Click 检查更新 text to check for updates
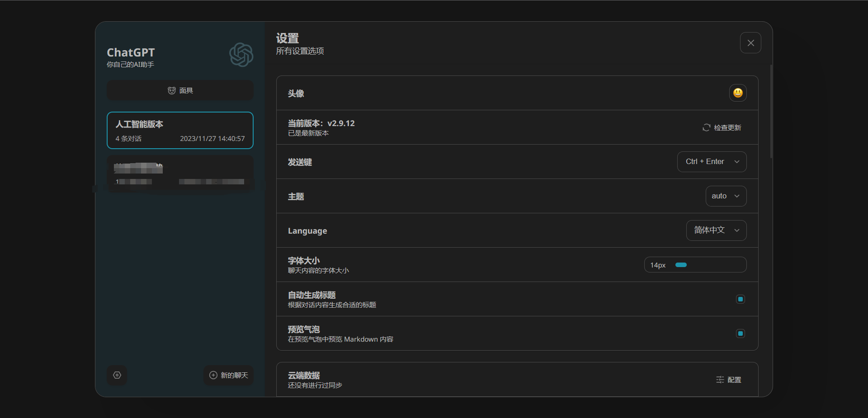Screen dimensions: 868x418 (x=727, y=128)
